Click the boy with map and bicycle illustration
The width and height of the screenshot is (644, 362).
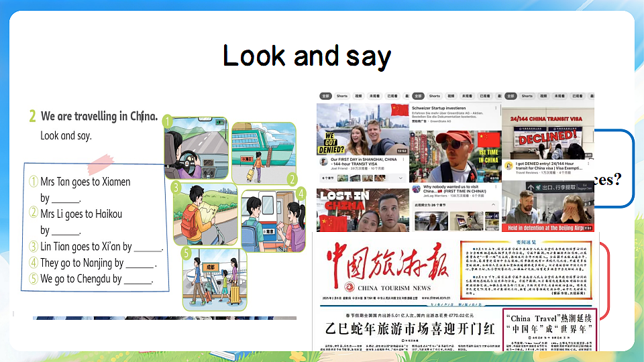point(205,215)
